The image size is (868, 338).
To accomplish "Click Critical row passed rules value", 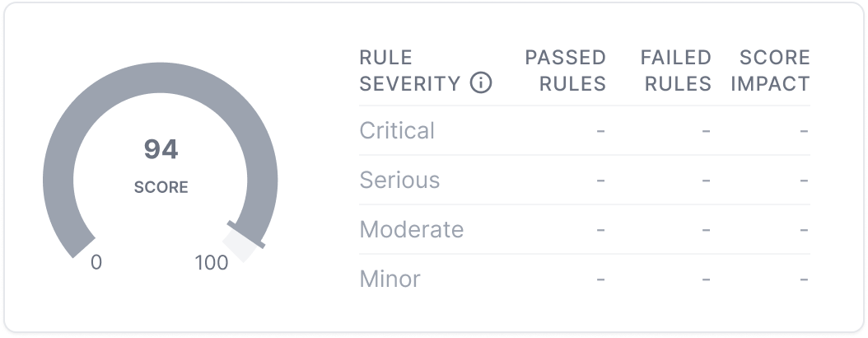I will (601, 131).
